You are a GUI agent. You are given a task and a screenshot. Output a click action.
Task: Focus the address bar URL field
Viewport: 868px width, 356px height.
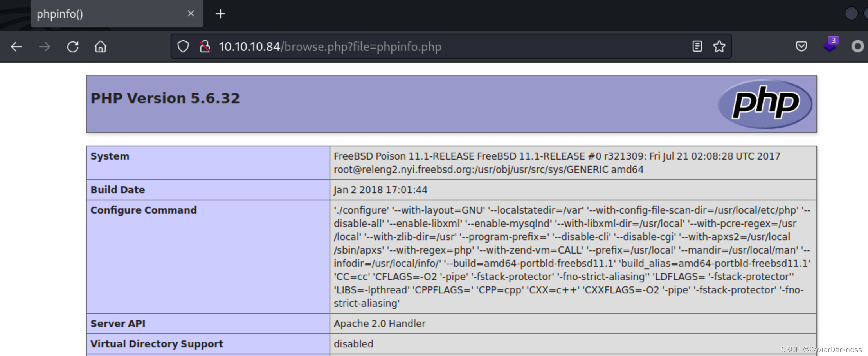point(450,47)
